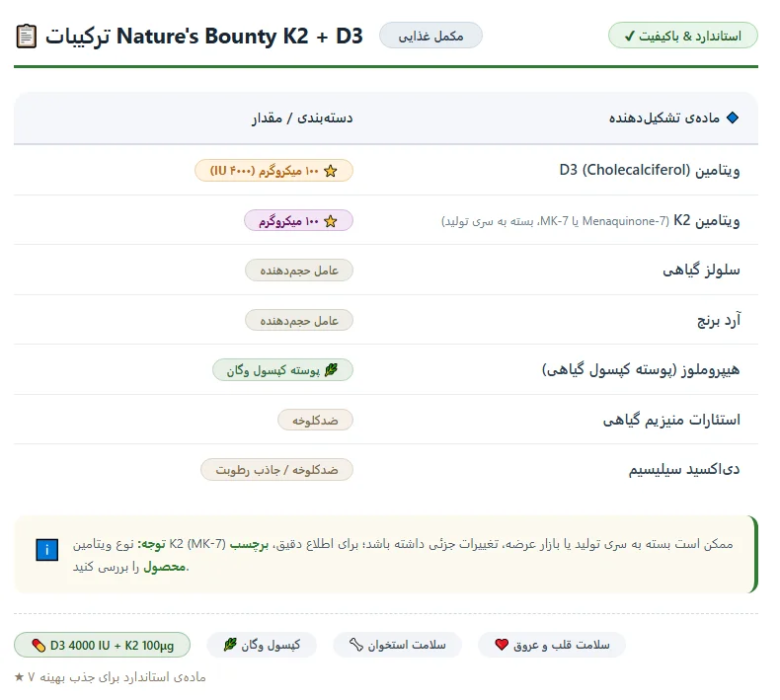Click the checkmark in استاندارد & باکیفیت badge
The width and height of the screenshot is (780, 700).
coord(629,36)
